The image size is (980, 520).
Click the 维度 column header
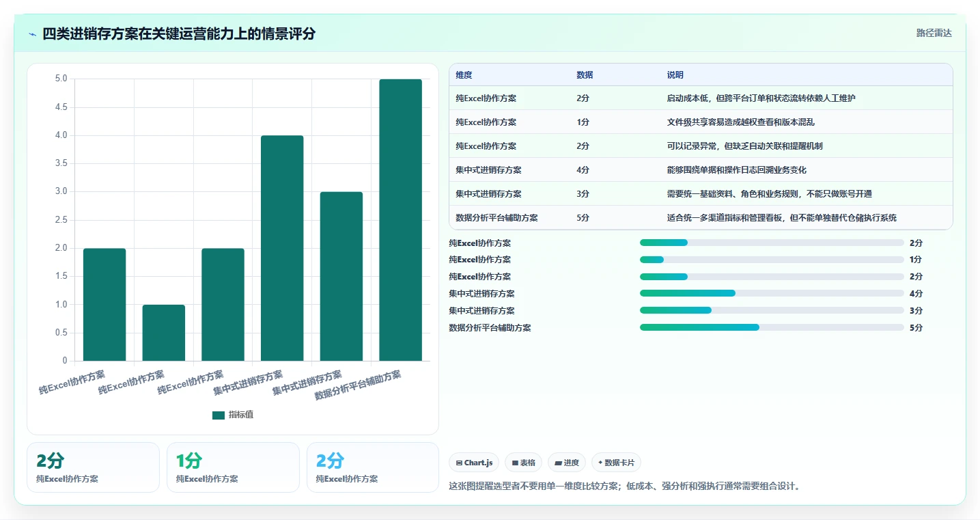[x=464, y=75]
